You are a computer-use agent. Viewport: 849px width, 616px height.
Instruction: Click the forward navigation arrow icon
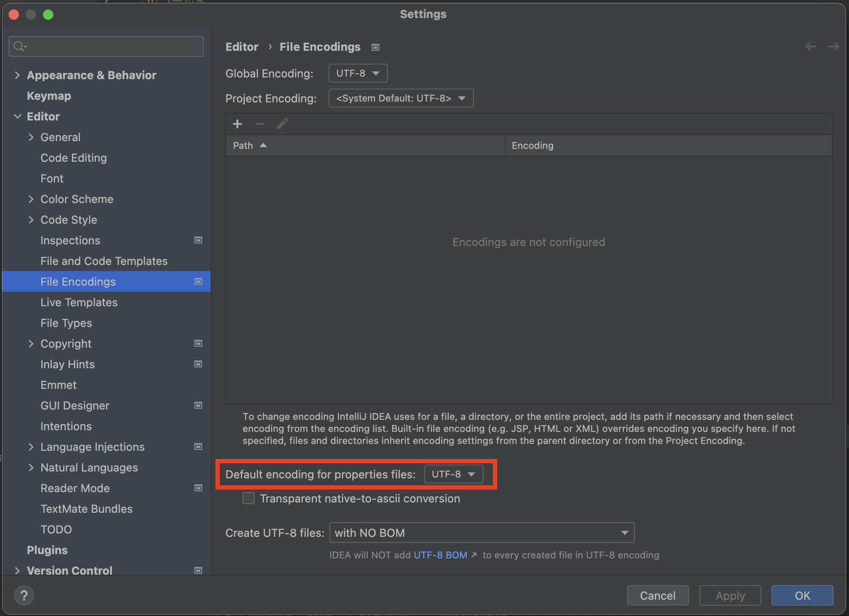[x=834, y=46]
